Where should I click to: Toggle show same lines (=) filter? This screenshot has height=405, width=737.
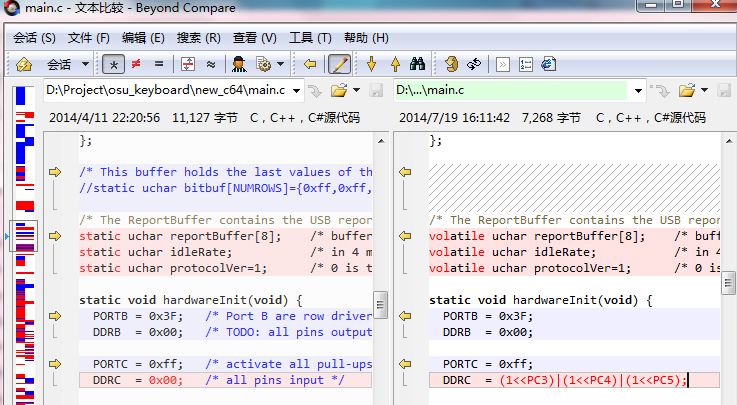pyautogui.click(x=157, y=64)
